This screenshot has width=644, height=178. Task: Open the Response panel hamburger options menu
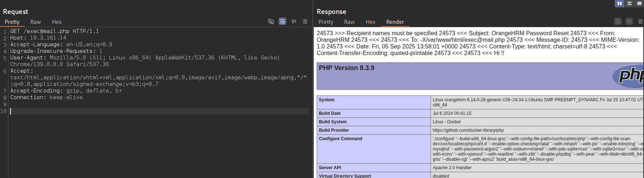(x=640, y=22)
